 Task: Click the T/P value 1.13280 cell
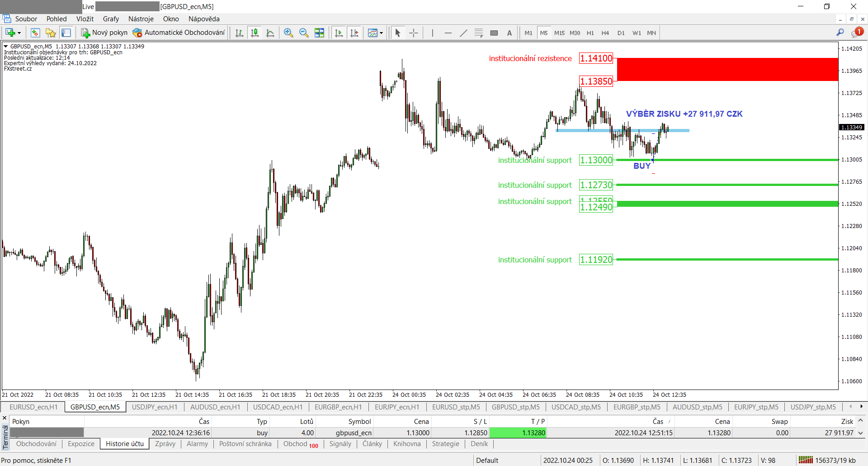pos(519,433)
